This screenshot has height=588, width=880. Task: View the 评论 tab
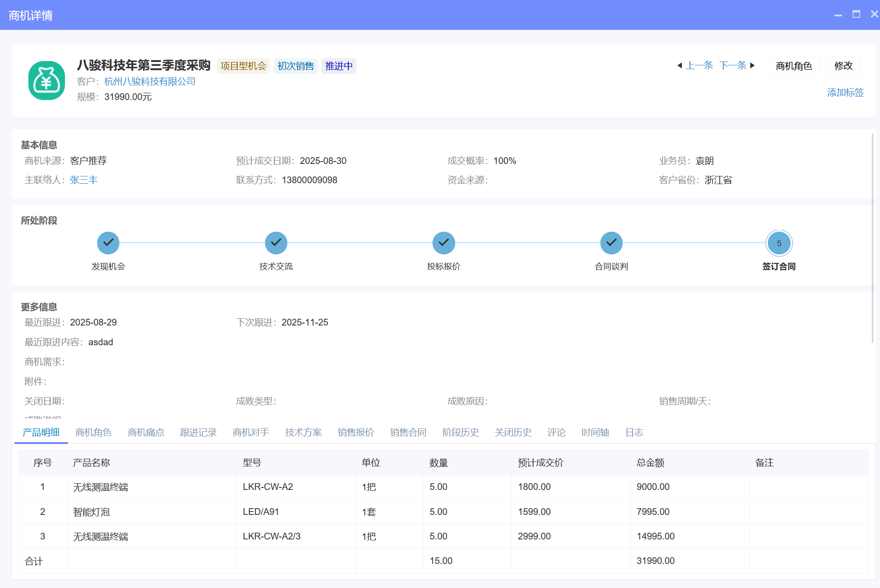557,432
